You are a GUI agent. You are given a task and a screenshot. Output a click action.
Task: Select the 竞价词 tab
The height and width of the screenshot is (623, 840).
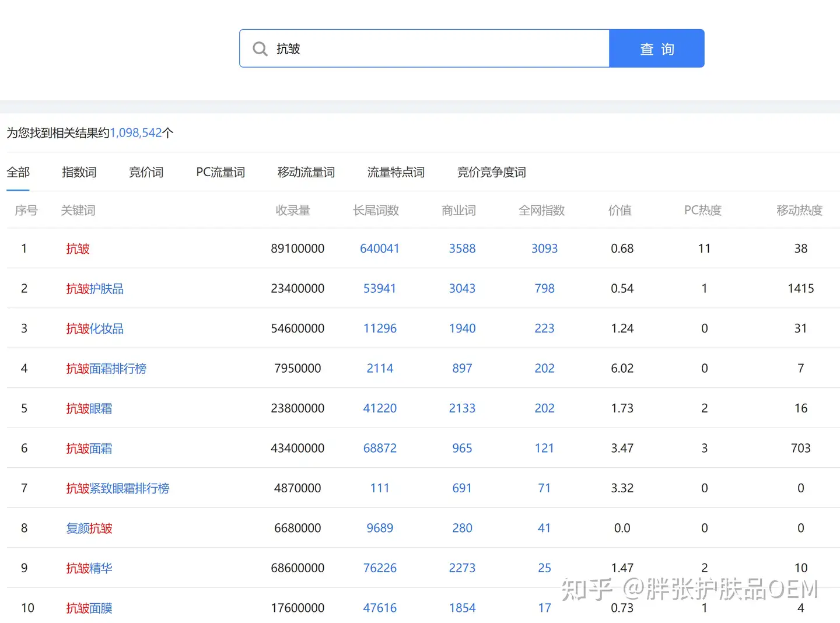click(146, 172)
